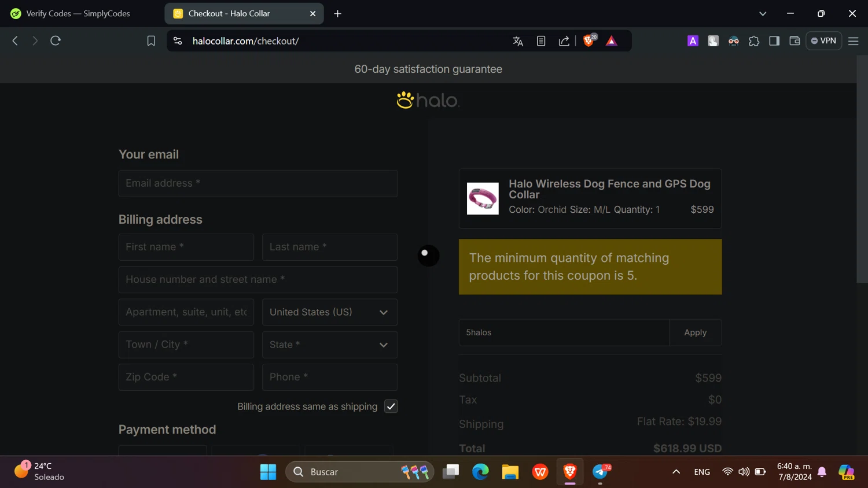Image resolution: width=868 pixels, height=488 pixels.
Task: Close the Checkout - Halo Collar tab
Action: point(313,13)
